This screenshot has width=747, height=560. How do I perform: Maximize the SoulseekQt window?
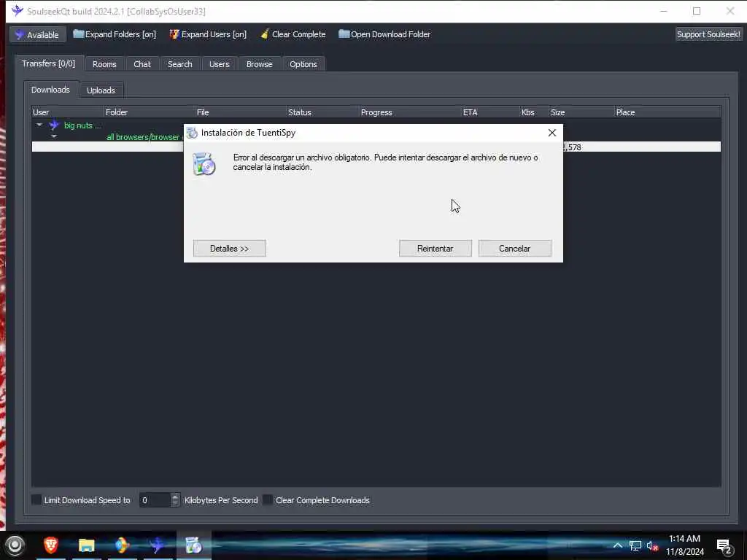(697, 11)
